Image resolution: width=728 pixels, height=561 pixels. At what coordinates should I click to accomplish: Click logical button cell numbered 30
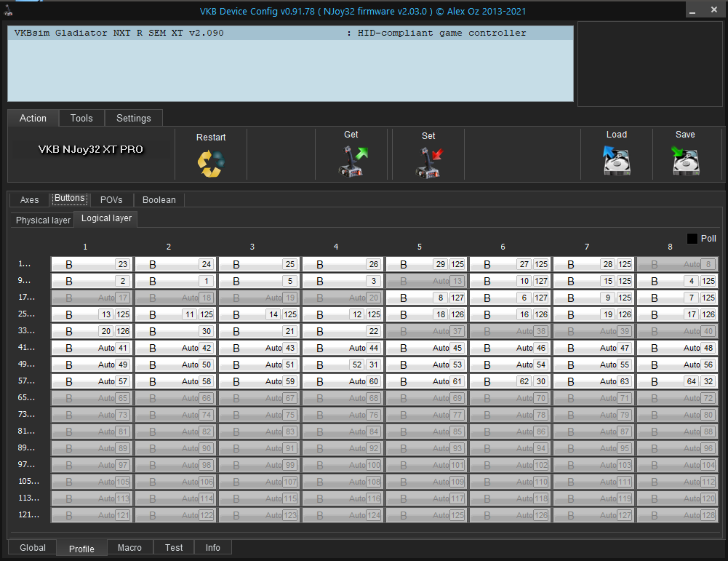[x=175, y=331]
